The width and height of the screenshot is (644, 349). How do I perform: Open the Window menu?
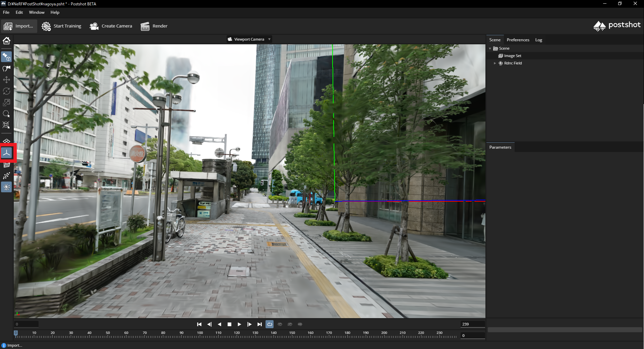37,12
